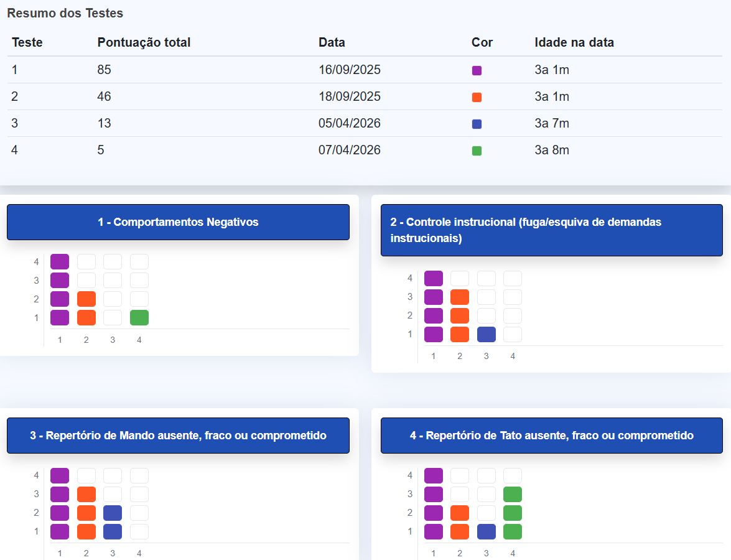
Task: Select the score value 85
Action: click(104, 70)
